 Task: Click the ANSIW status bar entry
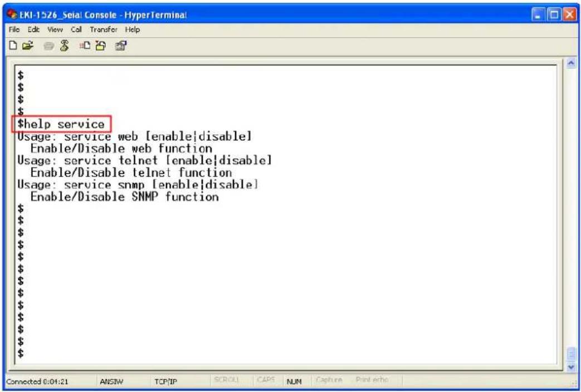click(111, 381)
